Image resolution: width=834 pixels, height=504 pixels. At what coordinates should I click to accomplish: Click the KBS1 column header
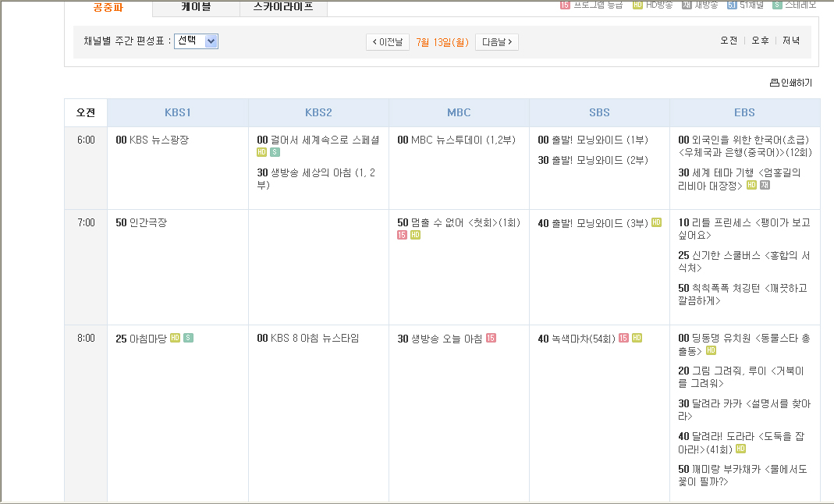(x=178, y=112)
